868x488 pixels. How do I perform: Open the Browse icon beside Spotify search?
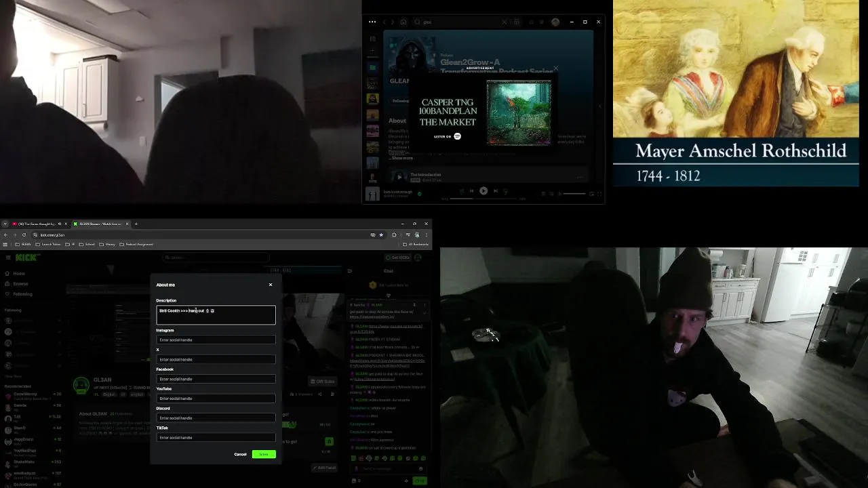(x=516, y=22)
